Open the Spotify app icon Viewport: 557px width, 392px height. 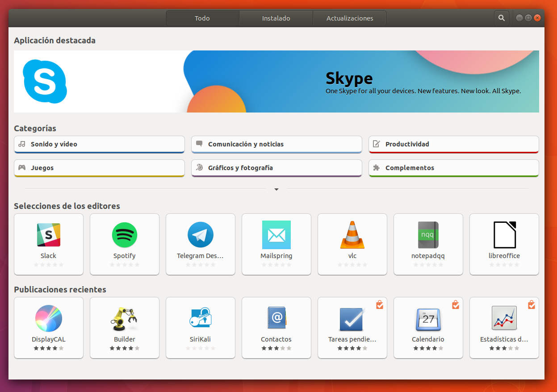click(125, 235)
